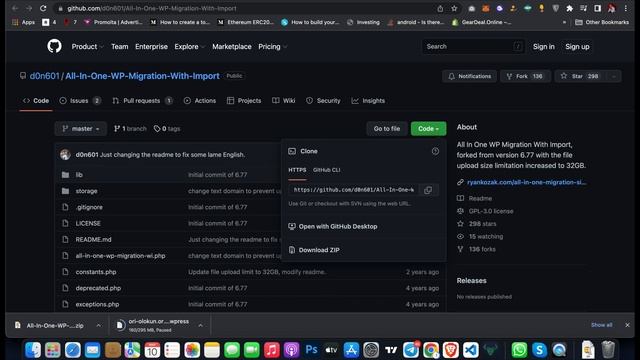This screenshot has width=640, height=360.
Task: Click the 1 branch link
Action: [130, 129]
